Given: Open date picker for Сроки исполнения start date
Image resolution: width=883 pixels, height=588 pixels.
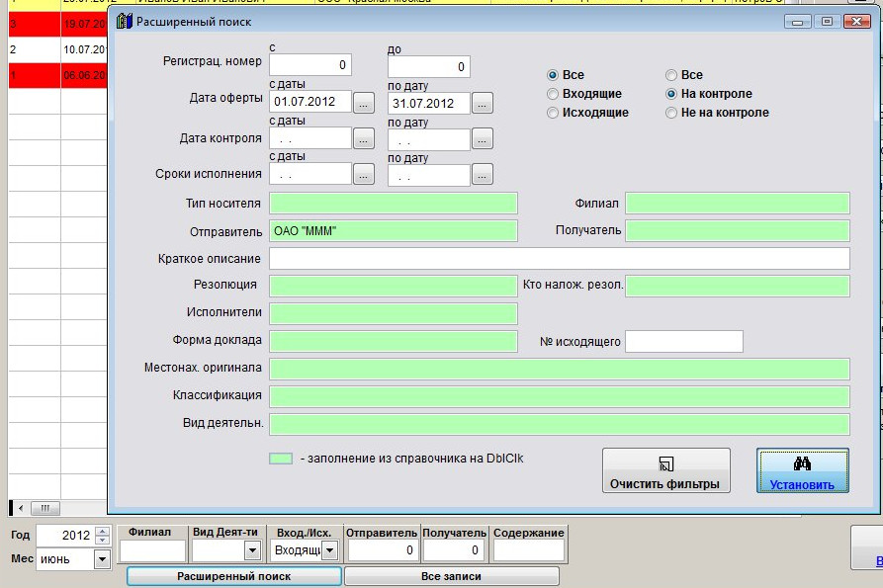Looking at the screenshot, I should pyautogui.click(x=364, y=175).
